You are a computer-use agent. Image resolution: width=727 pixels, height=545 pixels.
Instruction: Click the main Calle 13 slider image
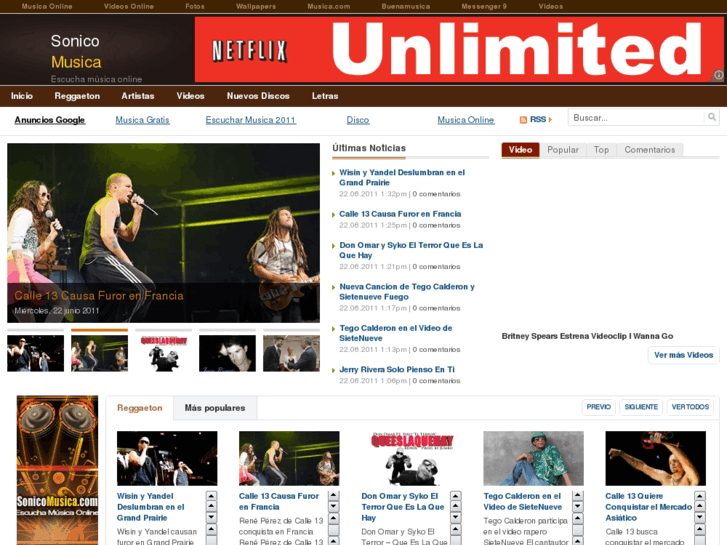point(163,233)
